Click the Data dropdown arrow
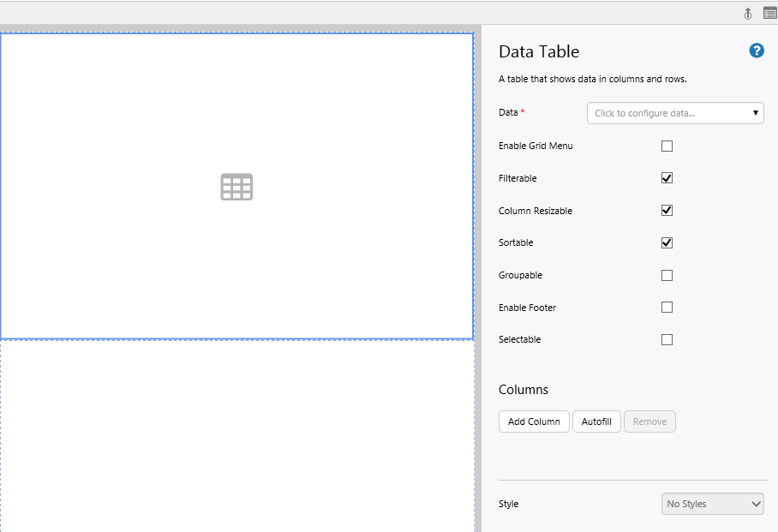The width and height of the screenshot is (778, 532). click(756, 113)
